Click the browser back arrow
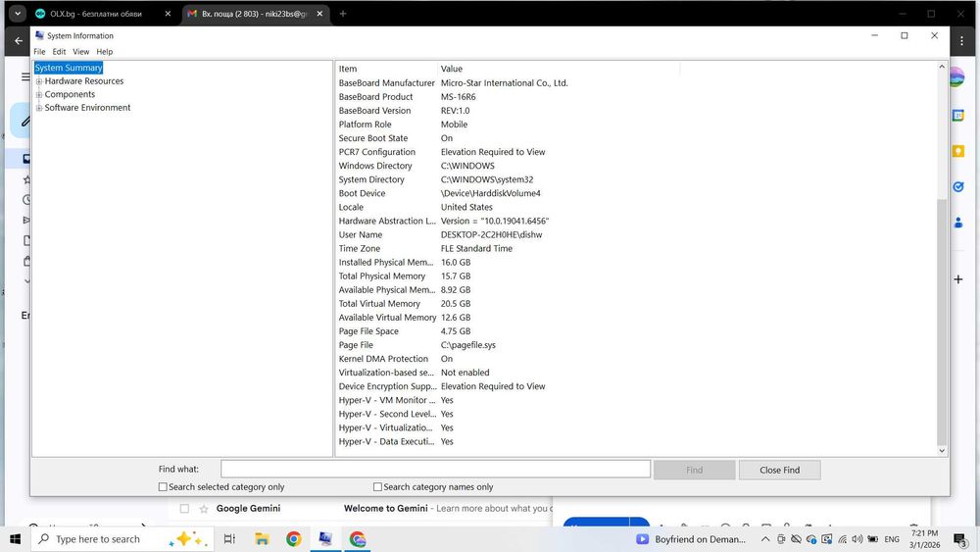The image size is (980, 552). click(18, 40)
